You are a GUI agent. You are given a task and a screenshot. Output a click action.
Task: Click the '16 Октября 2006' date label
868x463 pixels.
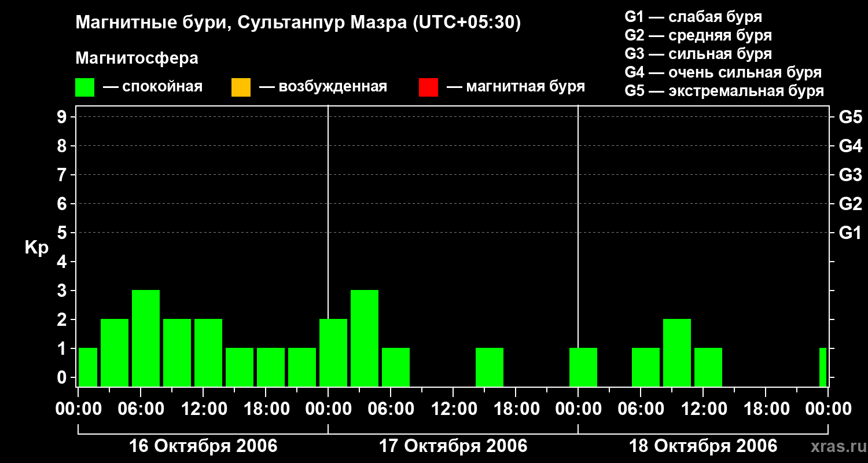tap(203, 446)
